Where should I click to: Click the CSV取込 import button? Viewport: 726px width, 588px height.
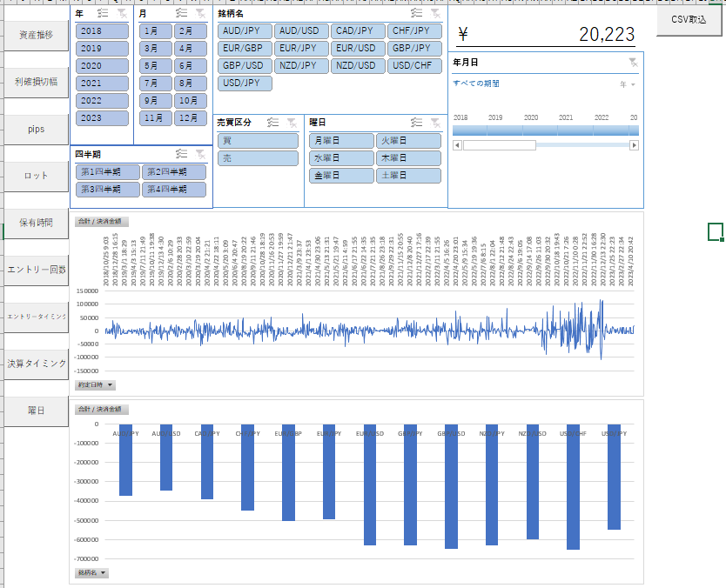[x=689, y=20]
